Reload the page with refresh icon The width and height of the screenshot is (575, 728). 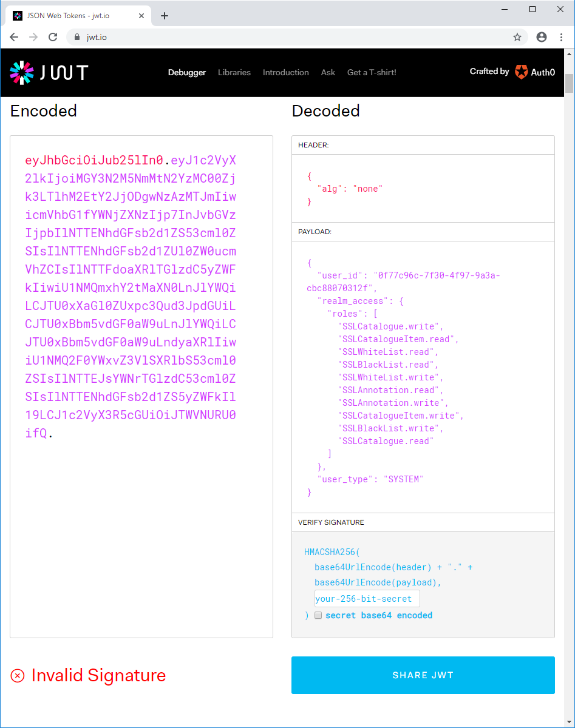pos(53,37)
